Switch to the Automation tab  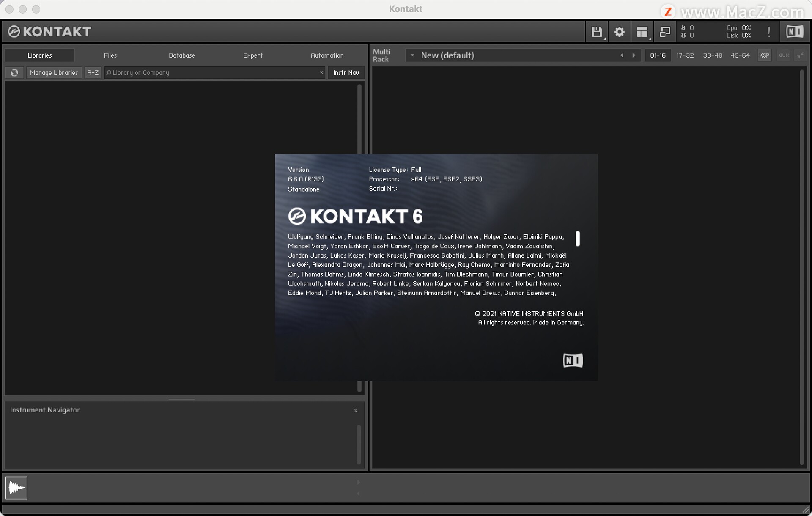(327, 55)
